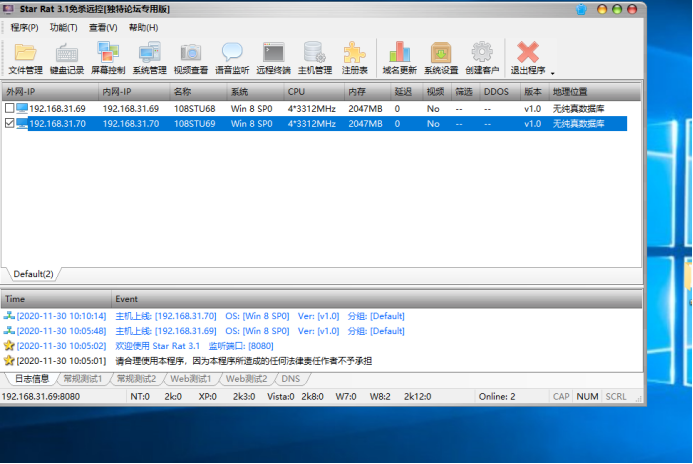Sort by the 内网-IP column header
The height and width of the screenshot is (464, 693).
[134, 91]
